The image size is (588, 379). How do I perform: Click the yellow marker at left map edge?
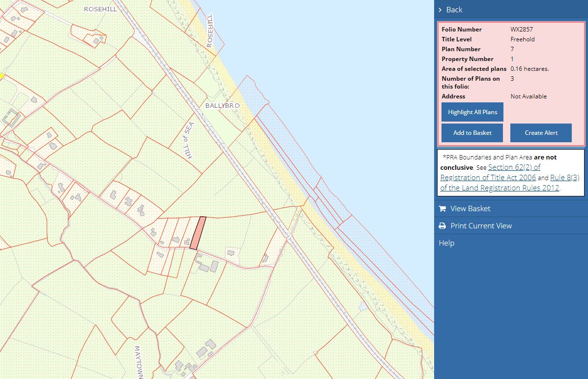coord(1,76)
